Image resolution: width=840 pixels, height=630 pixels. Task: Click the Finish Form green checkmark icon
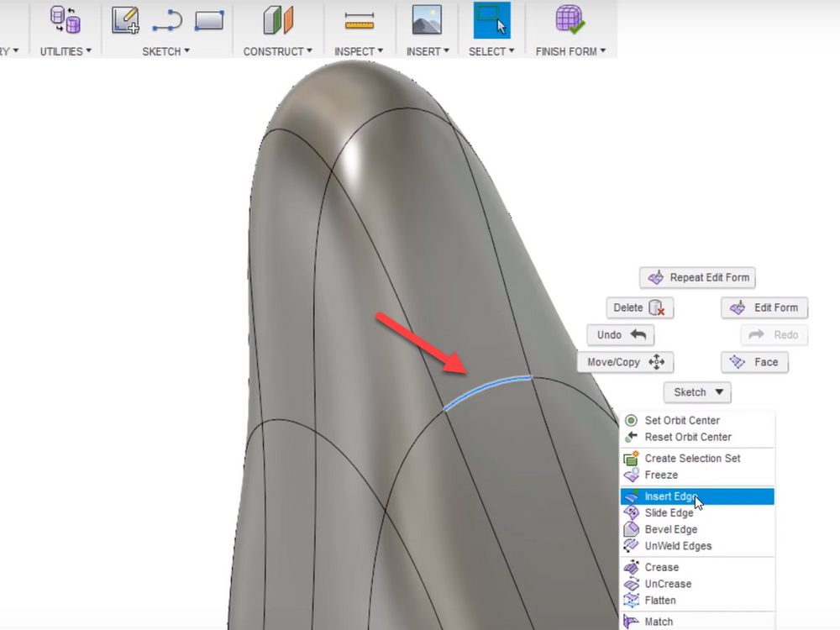pyautogui.click(x=571, y=19)
